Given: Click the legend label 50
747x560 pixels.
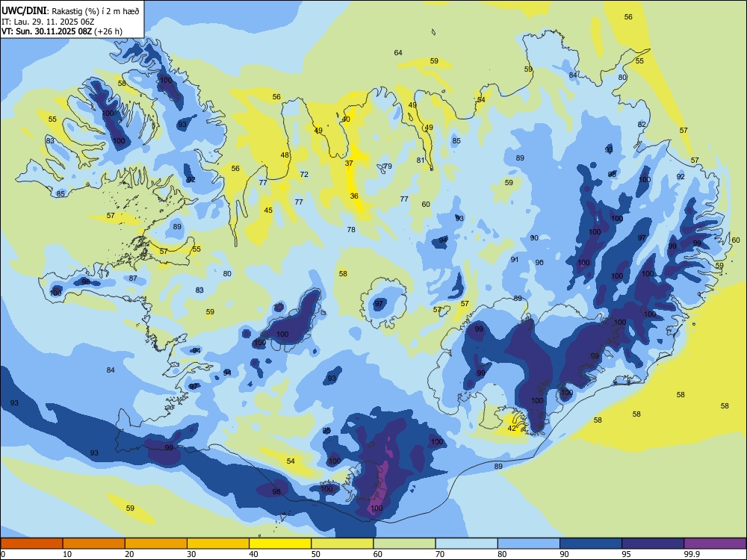Looking at the screenshot, I should (x=316, y=554).
